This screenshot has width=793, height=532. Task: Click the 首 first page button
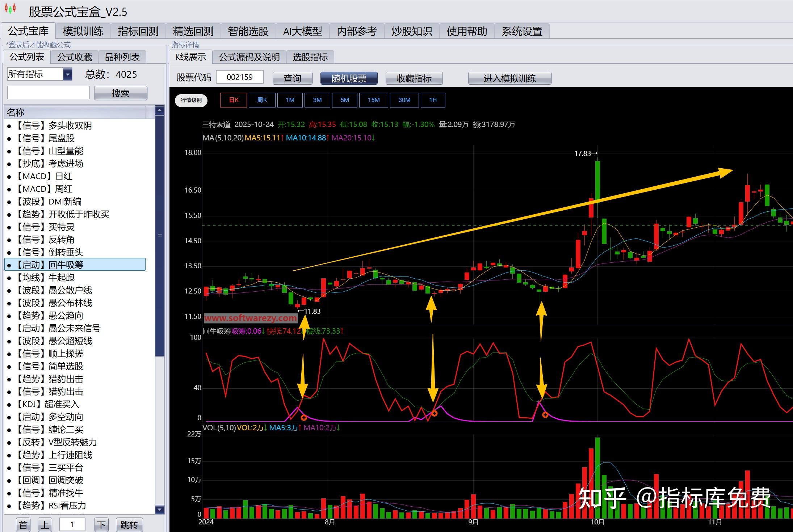coord(23,525)
